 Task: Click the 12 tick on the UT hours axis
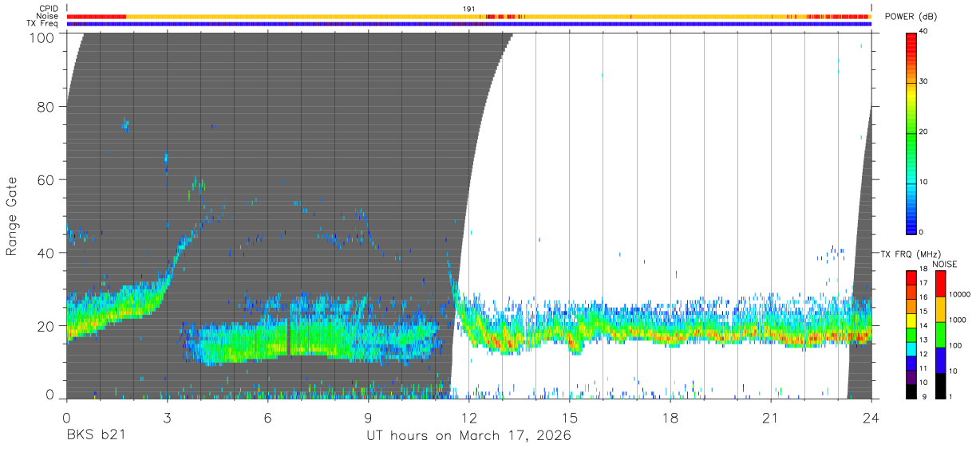coord(469,417)
